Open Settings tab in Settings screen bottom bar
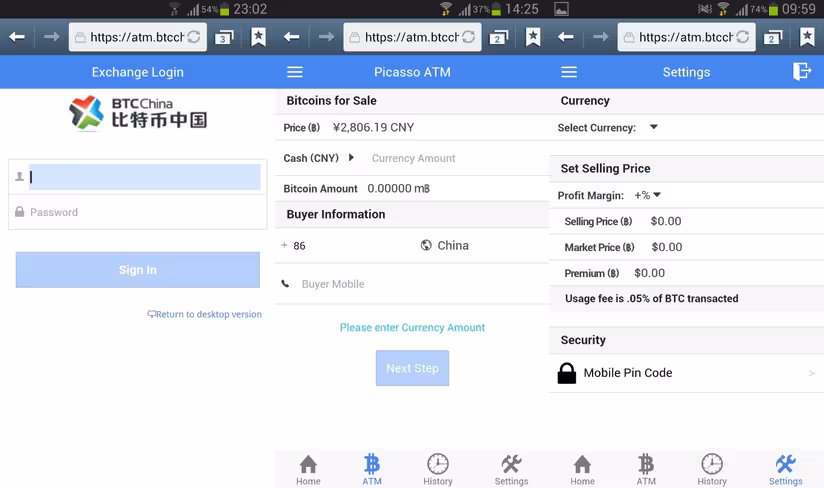 coord(786,470)
